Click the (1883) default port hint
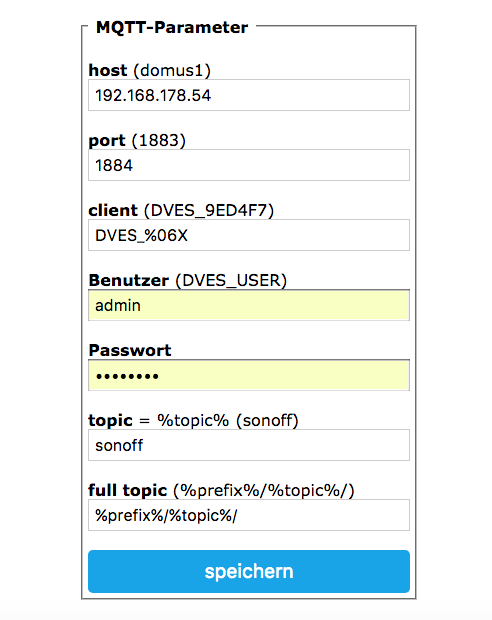The width and height of the screenshot is (492, 620). pyautogui.click(x=159, y=140)
